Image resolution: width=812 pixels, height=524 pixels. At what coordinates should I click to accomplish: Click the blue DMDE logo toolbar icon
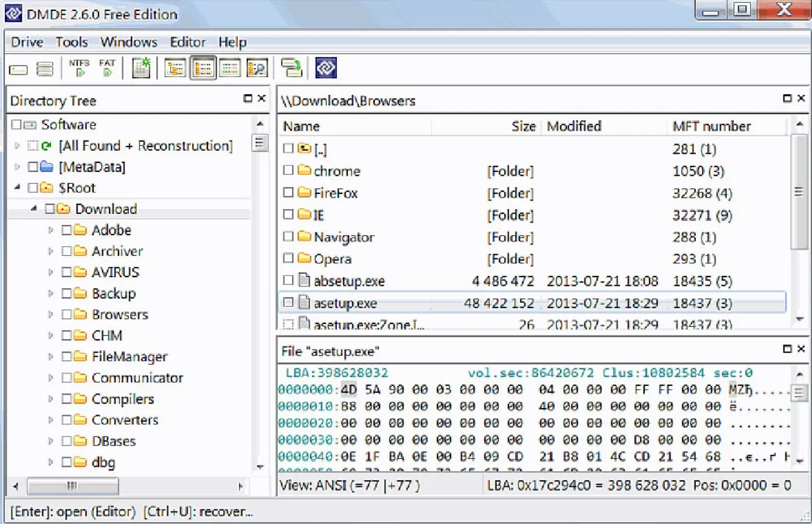click(326, 68)
